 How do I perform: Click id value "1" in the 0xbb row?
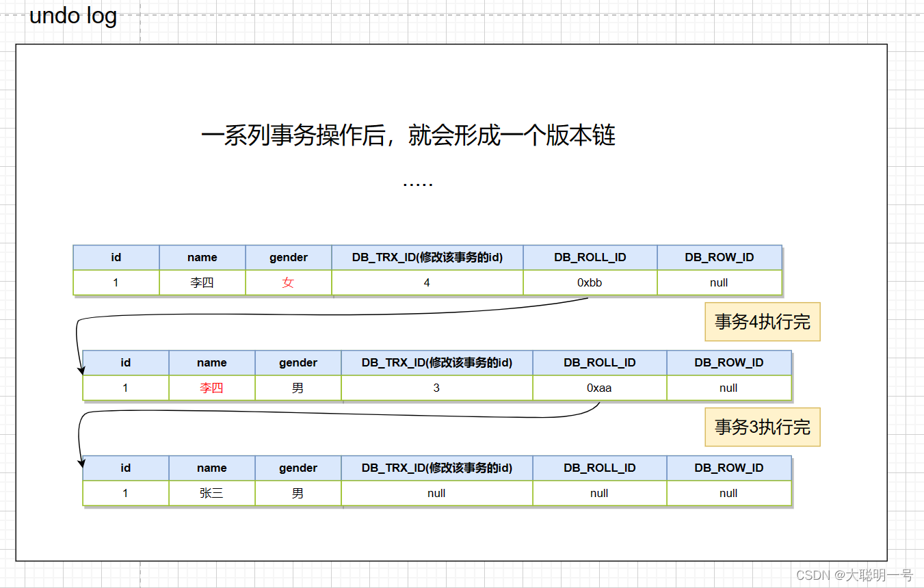(x=116, y=282)
